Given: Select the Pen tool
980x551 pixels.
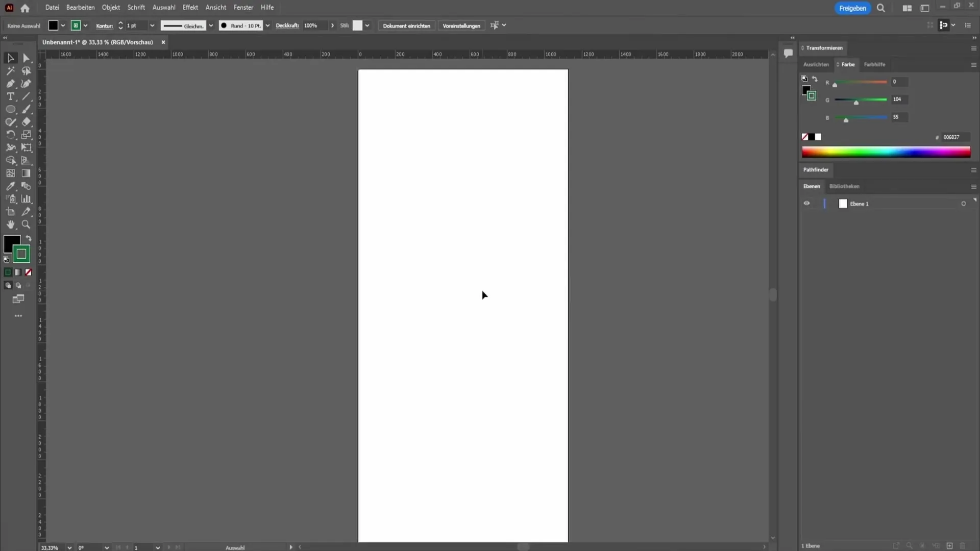Looking at the screenshot, I should point(10,84).
